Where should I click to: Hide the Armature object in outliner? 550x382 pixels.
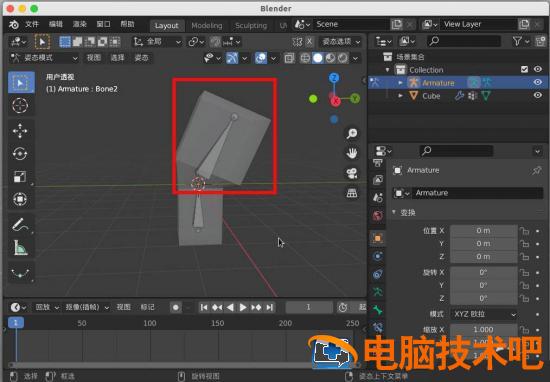(x=537, y=82)
